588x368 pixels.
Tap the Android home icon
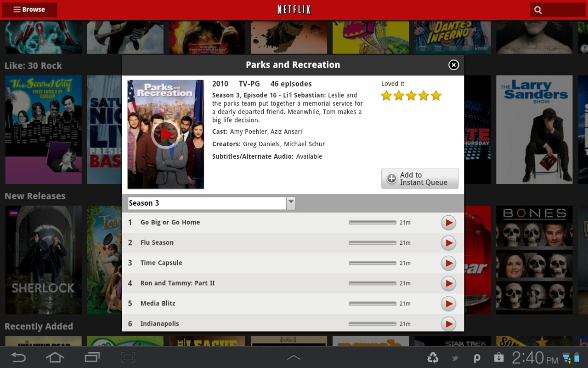(x=55, y=357)
